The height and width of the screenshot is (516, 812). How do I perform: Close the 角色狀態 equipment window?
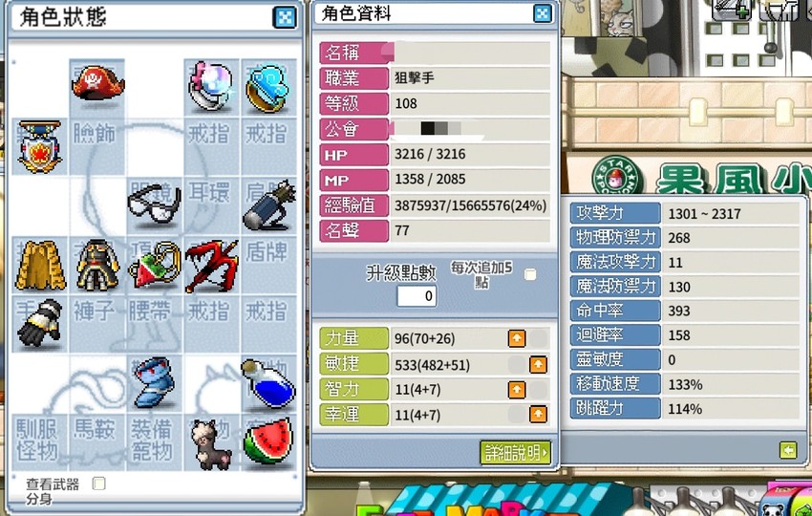click(x=285, y=17)
